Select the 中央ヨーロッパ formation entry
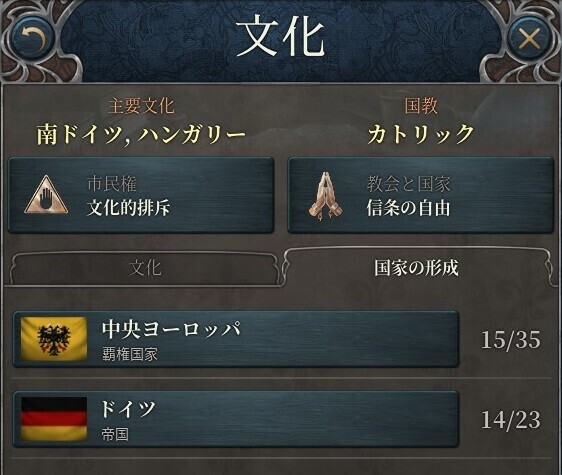Viewport: 562px width, 475px height. pos(236,339)
